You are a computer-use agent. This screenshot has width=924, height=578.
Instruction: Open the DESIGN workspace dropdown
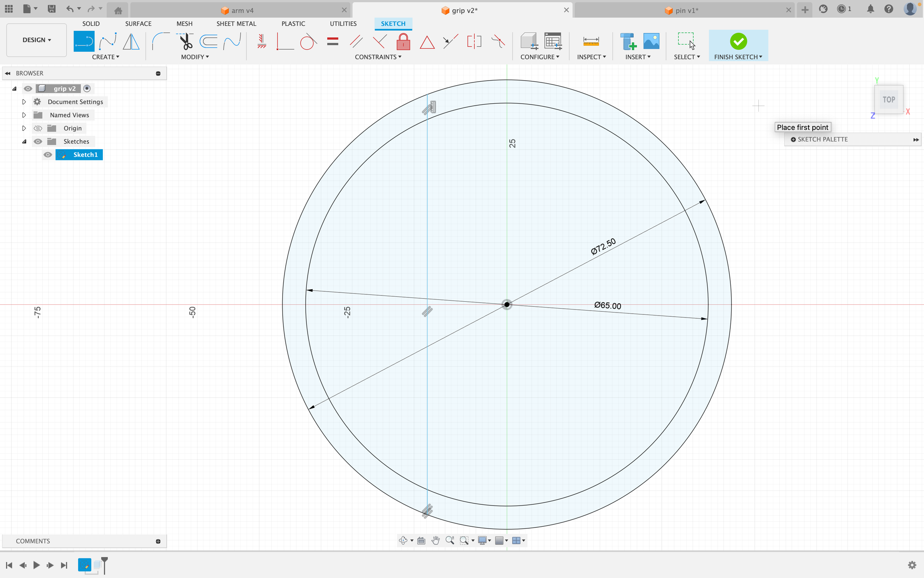pyautogui.click(x=37, y=40)
